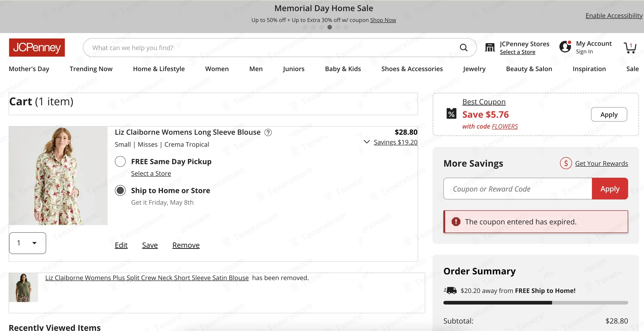Viewport: 644px width, 331px height.
Task: Click the Shop Now banner link
Action: coord(383,20)
